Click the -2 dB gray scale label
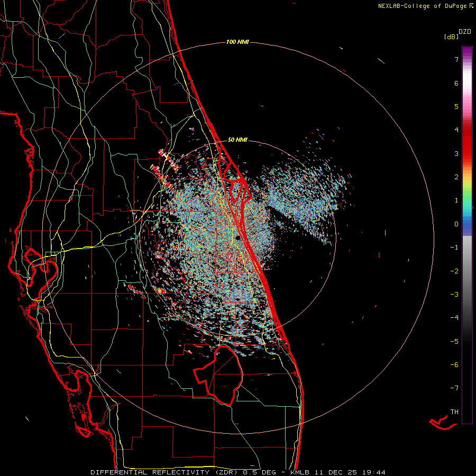This screenshot has height=476, width=476. tap(454, 271)
